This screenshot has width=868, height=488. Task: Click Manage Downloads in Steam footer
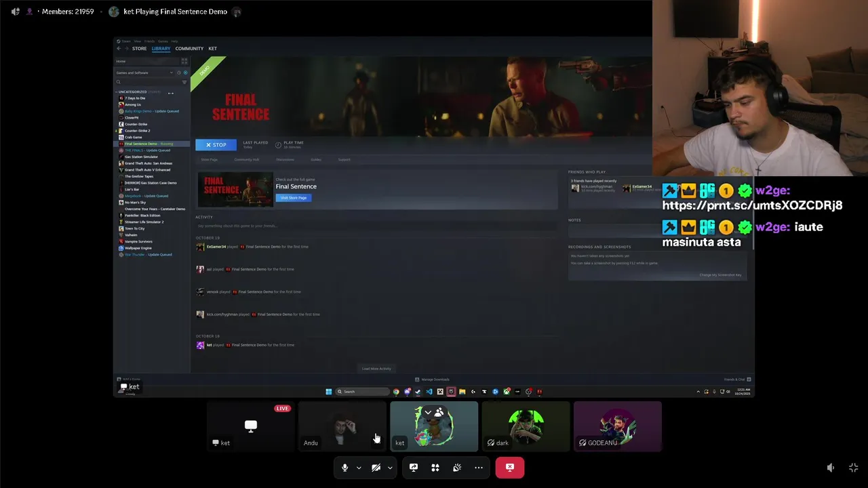[432, 380]
